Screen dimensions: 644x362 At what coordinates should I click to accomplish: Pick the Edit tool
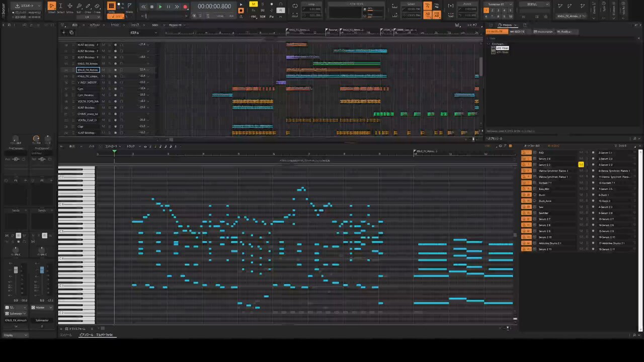point(79,7)
